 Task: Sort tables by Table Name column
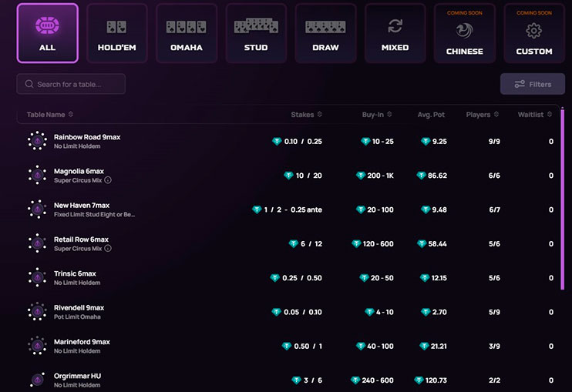tap(49, 115)
